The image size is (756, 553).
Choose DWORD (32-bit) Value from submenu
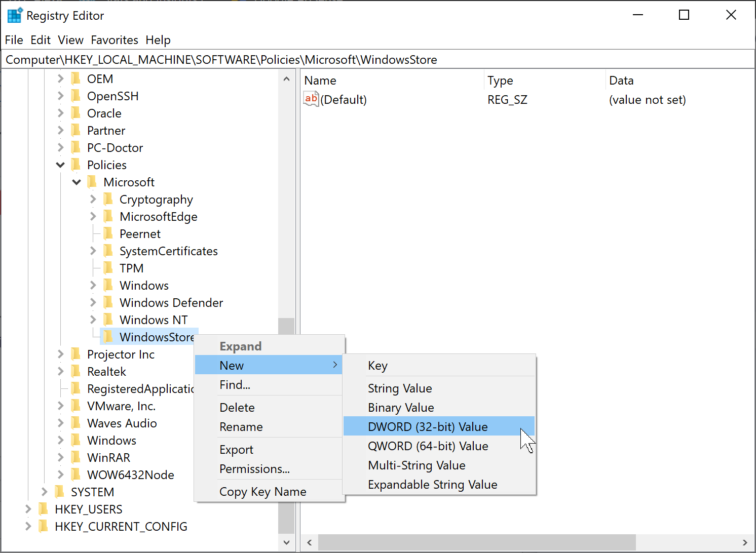click(x=428, y=427)
